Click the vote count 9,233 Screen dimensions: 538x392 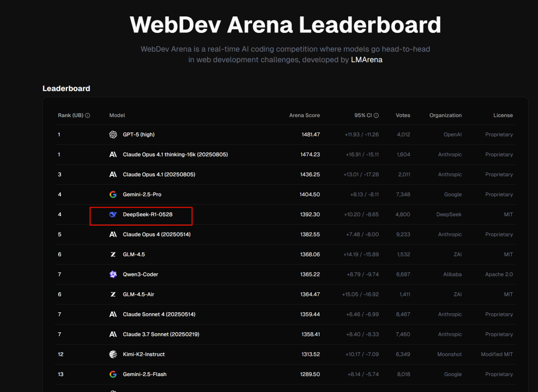tap(403, 234)
